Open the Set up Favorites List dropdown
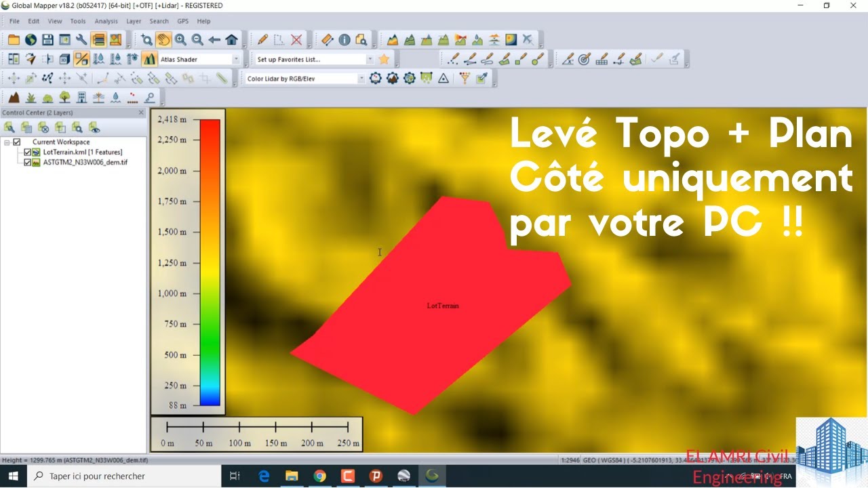This screenshot has height=488, width=868. (x=370, y=59)
